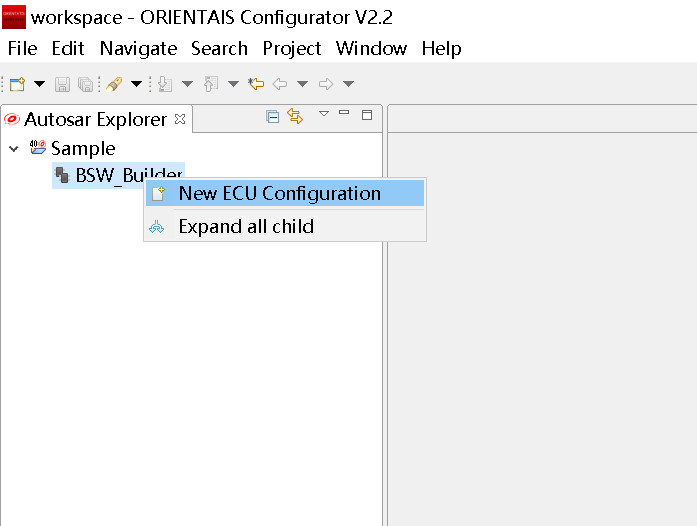
Task: Open the Project menu
Action: 292,48
